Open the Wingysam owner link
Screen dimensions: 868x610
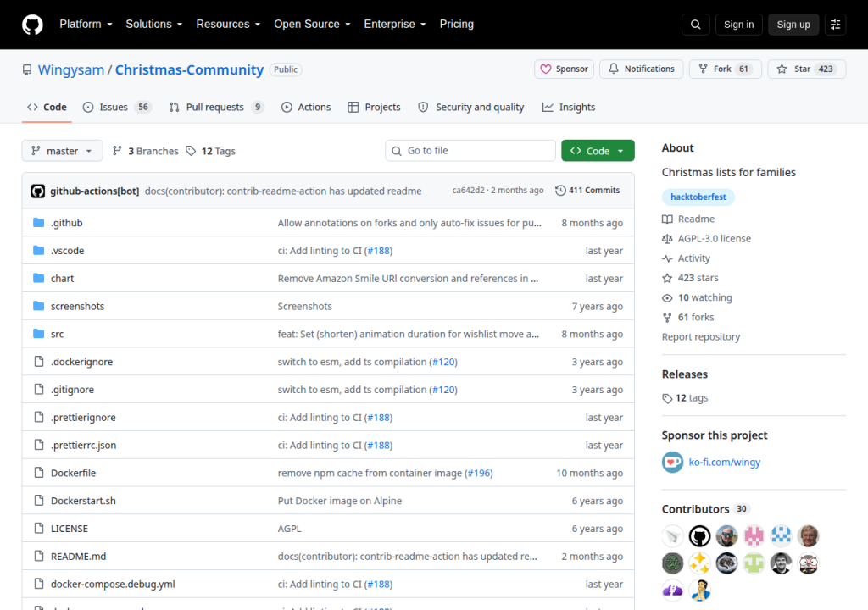tap(71, 69)
